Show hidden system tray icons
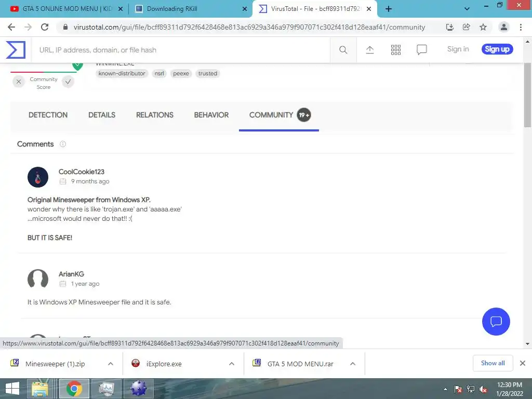Viewport: 532px width, 399px height. [445, 389]
